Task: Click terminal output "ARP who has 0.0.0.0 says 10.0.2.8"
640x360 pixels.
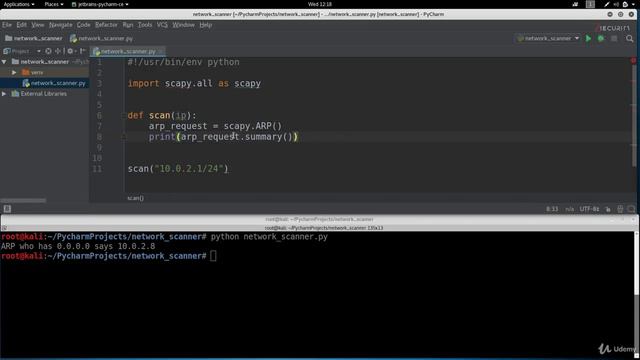Action: tap(78, 246)
